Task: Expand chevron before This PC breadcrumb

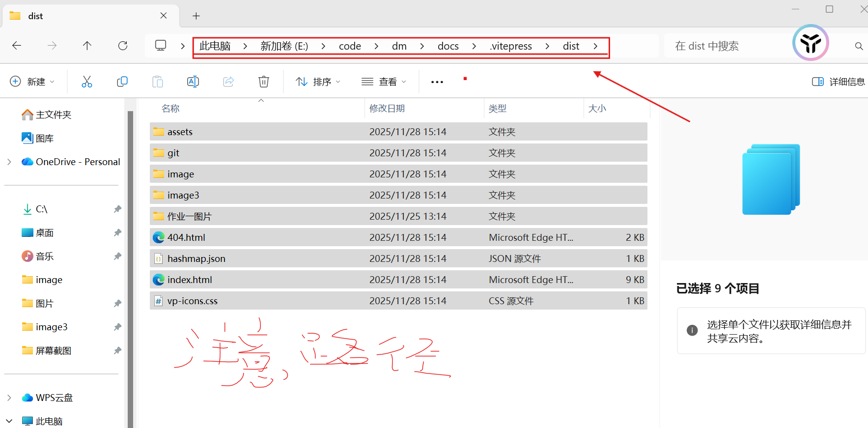Action: (x=183, y=46)
